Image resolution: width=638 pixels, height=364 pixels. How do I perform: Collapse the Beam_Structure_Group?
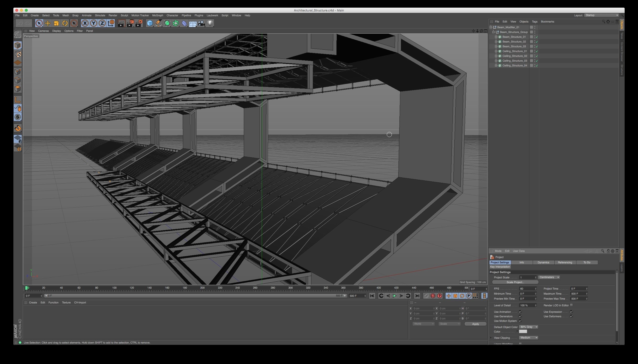(494, 32)
